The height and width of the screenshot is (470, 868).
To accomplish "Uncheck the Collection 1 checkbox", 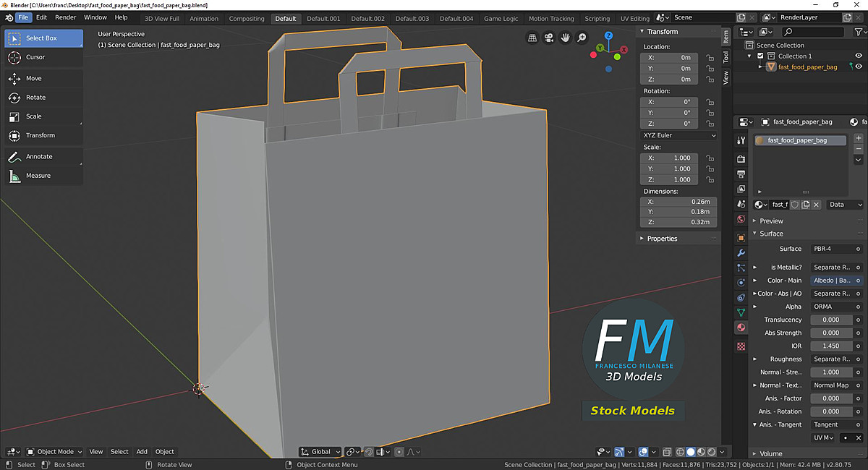I will (760, 56).
